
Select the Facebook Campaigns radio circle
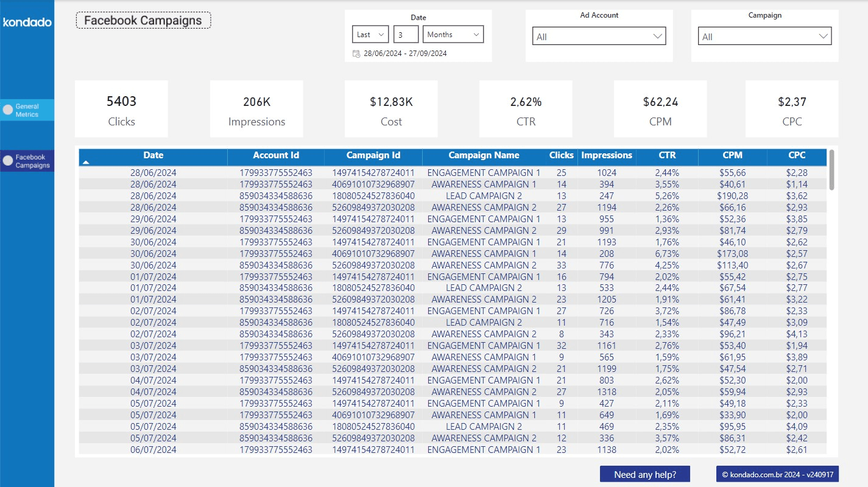pyautogui.click(x=8, y=161)
